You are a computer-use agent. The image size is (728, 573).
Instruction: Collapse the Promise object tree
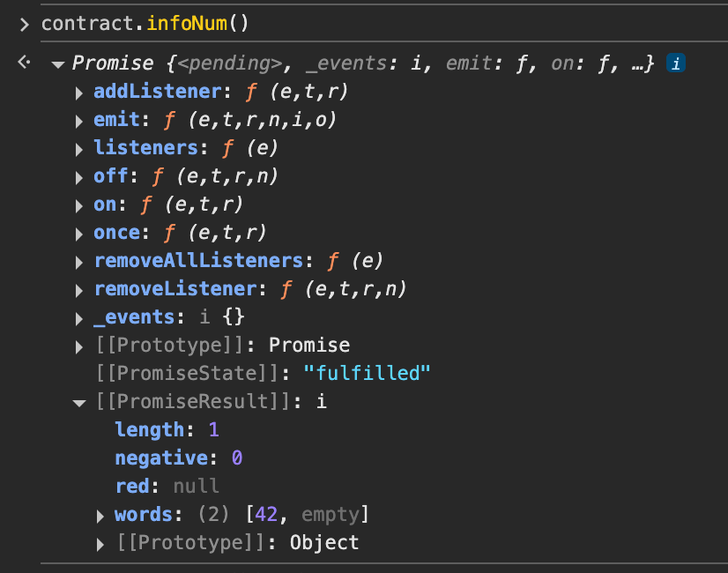point(58,64)
